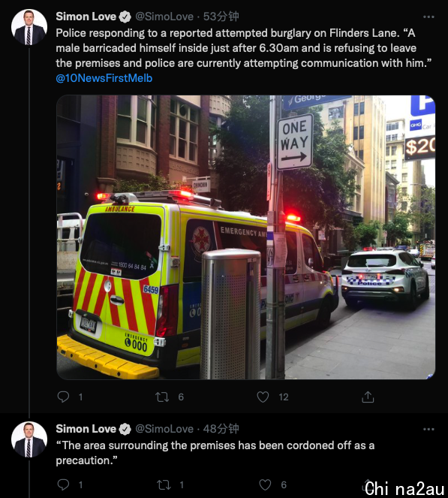The image size is (448, 498).
Task: Open more options on first tweet
Action: [428, 17]
